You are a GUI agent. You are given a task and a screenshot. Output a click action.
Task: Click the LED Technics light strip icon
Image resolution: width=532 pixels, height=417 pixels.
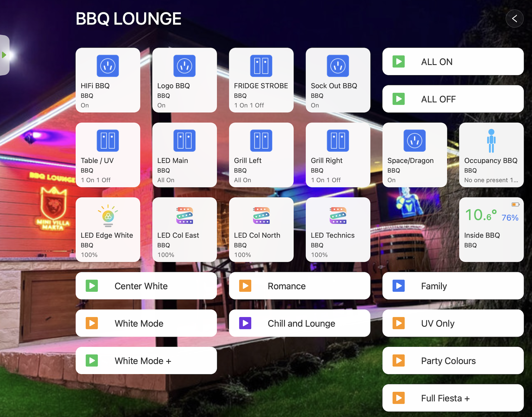click(x=338, y=215)
